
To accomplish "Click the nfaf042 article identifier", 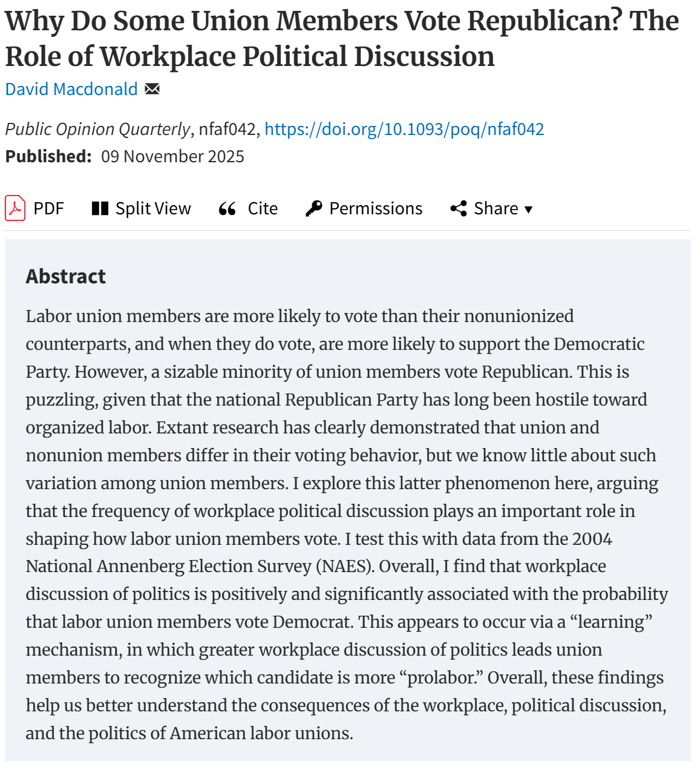I will pyautogui.click(x=227, y=129).
